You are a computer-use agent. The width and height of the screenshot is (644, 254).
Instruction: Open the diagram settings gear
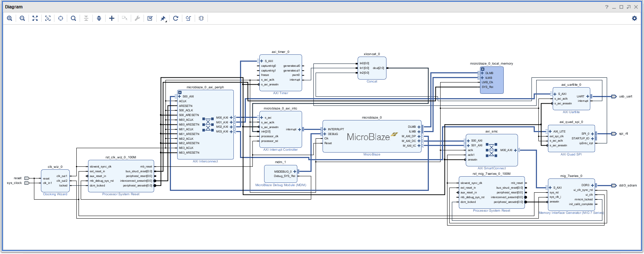pos(635,18)
